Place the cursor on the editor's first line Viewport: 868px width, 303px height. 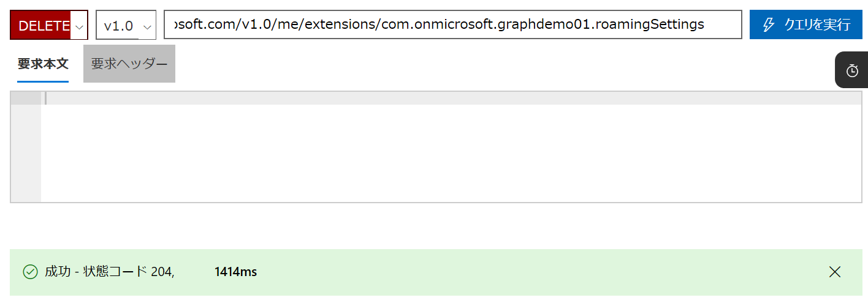(452, 99)
